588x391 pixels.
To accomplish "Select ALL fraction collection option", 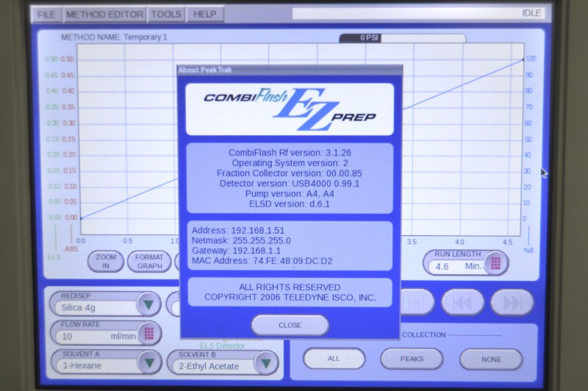I will (x=334, y=359).
